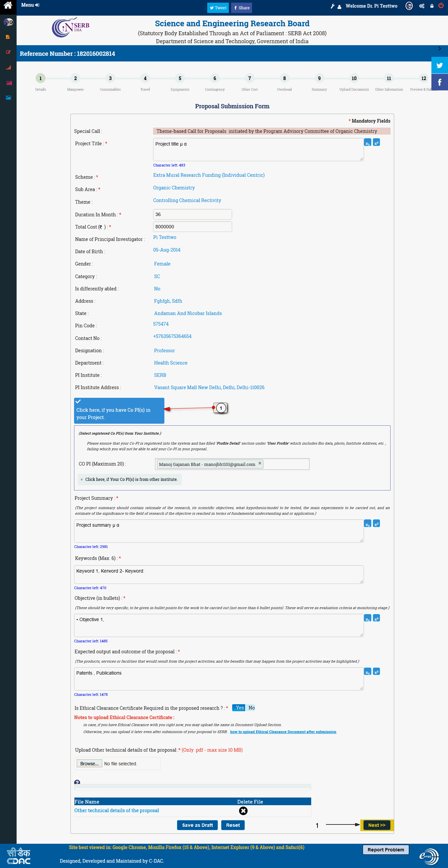This screenshot has width=448, height=868.
Task: Click the red graph panel icon in sidebar
Action: 9,83
